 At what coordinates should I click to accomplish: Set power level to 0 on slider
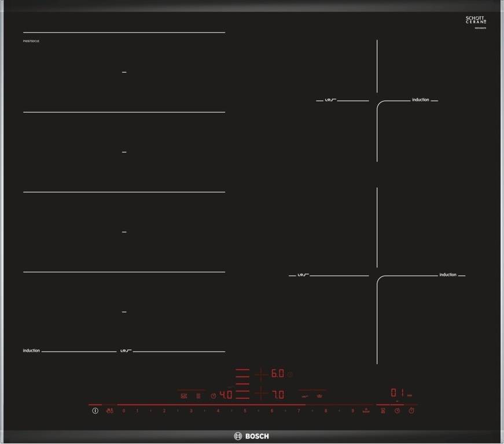point(124,410)
